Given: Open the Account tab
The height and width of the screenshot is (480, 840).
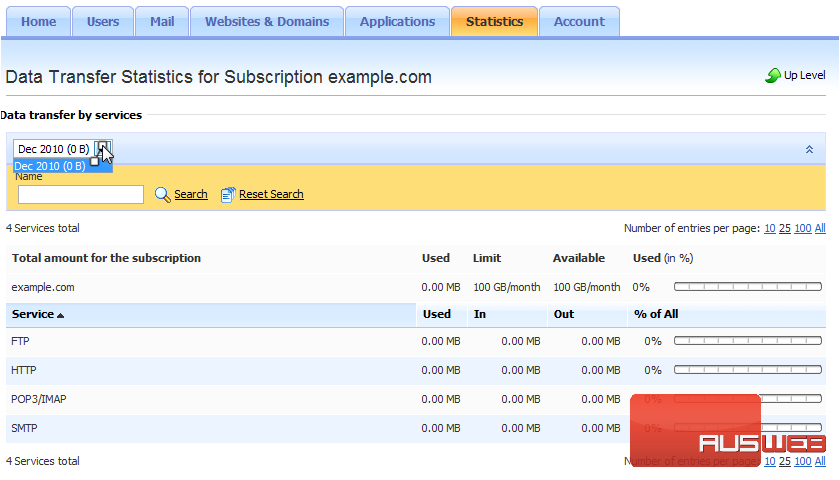Looking at the screenshot, I should [x=579, y=21].
